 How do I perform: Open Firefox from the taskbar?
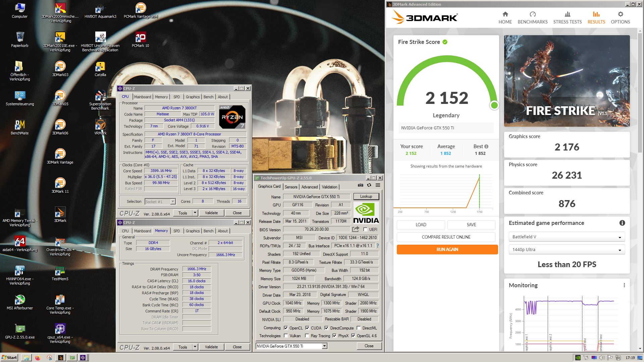pyautogui.click(x=38, y=358)
